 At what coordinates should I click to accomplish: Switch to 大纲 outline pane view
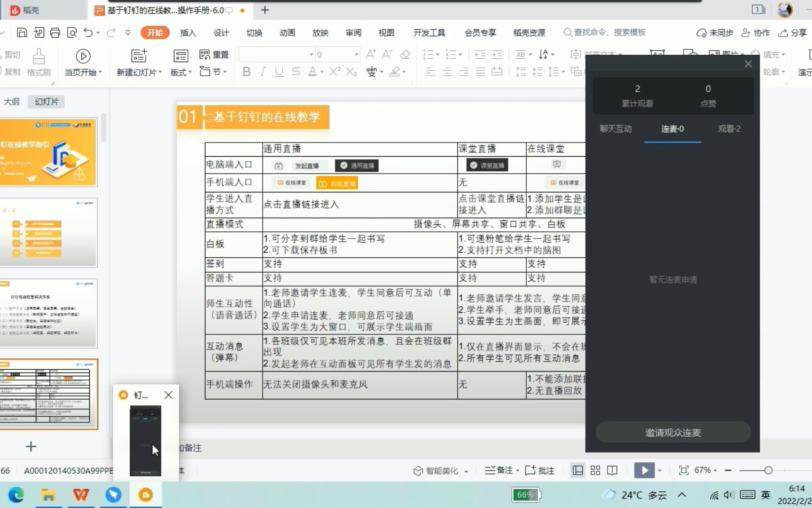(x=12, y=102)
